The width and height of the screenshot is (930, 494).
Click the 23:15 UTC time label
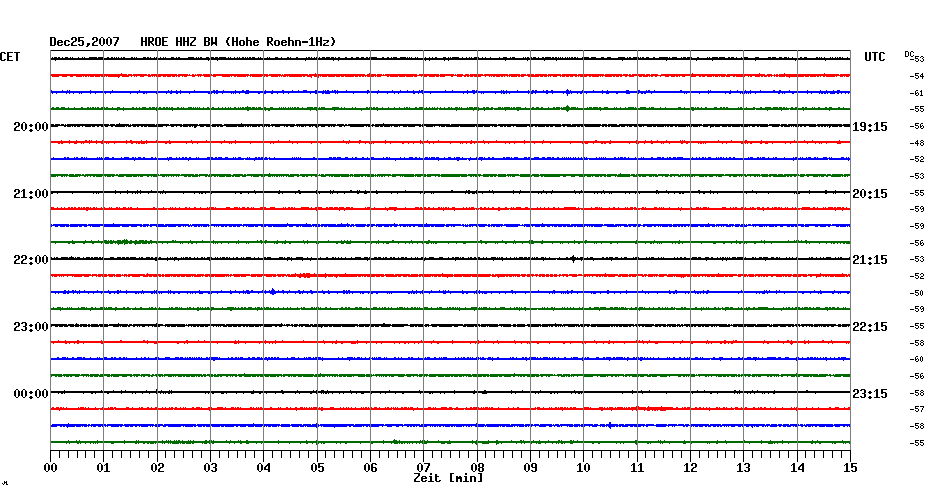coord(870,394)
